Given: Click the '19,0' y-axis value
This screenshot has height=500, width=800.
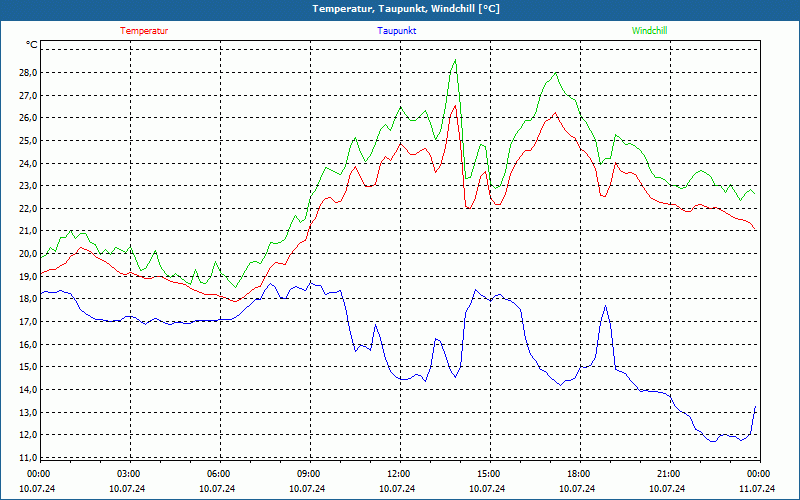Looking at the screenshot, I should point(28,276).
